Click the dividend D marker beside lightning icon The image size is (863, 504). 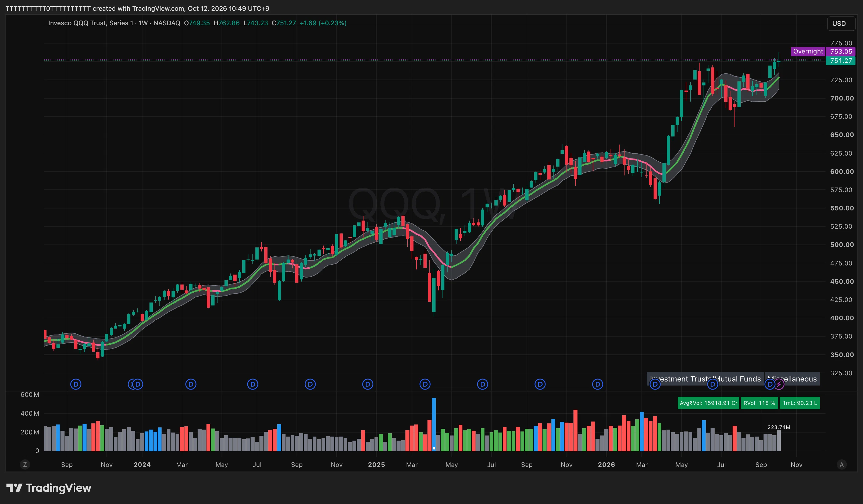coord(770,384)
